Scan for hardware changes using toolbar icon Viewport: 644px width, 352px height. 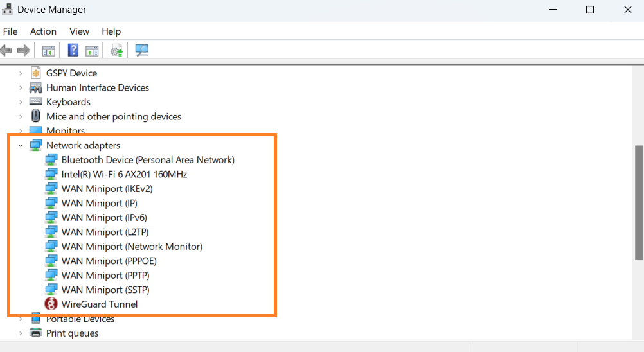click(x=142, y=50)
